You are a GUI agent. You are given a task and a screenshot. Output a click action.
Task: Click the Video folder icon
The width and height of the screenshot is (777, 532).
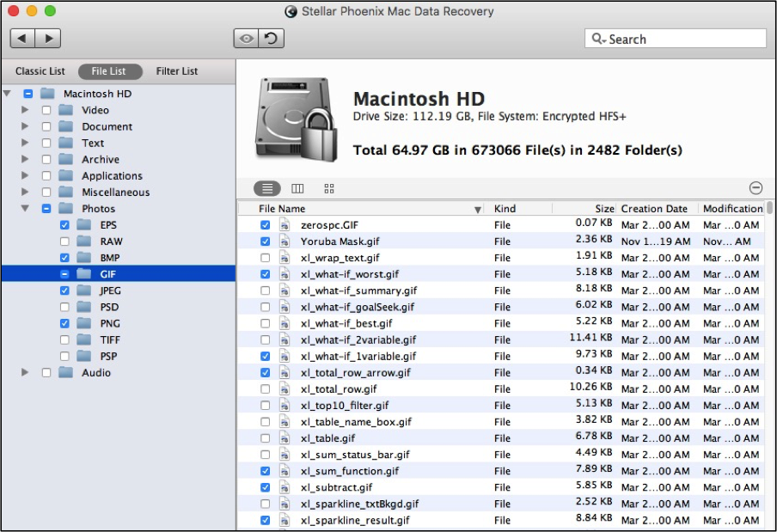(x=66, y=110)
